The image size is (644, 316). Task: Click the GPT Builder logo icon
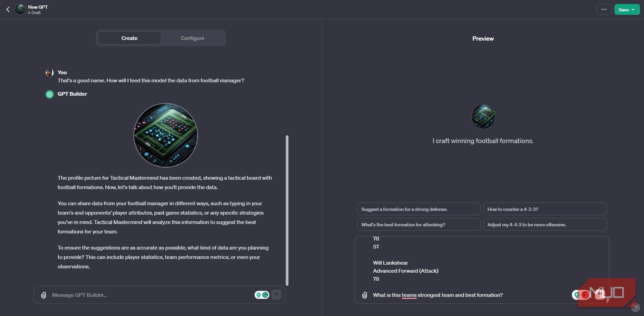50,94
